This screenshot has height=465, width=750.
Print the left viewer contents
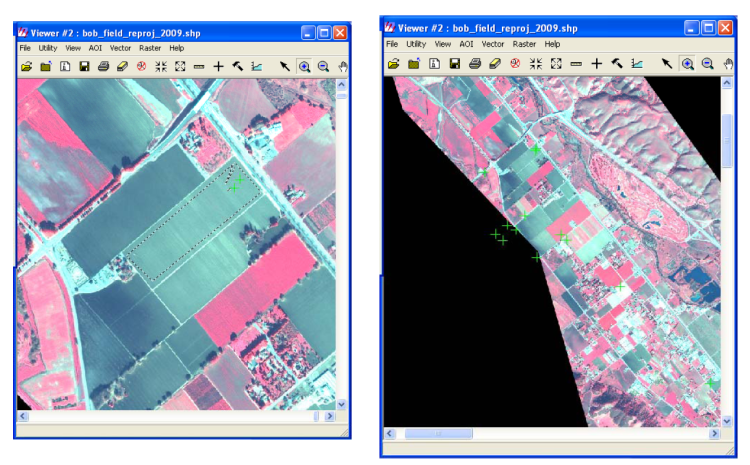pos(103,66)
